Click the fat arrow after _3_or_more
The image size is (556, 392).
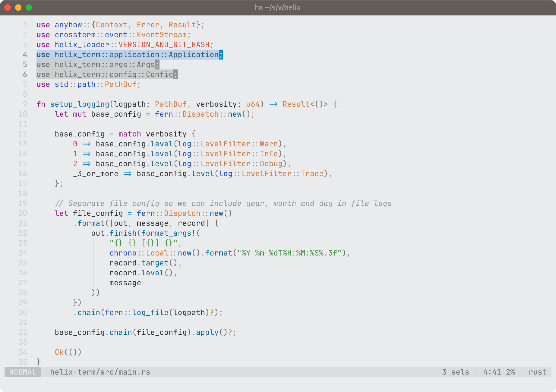click(127, 174)
